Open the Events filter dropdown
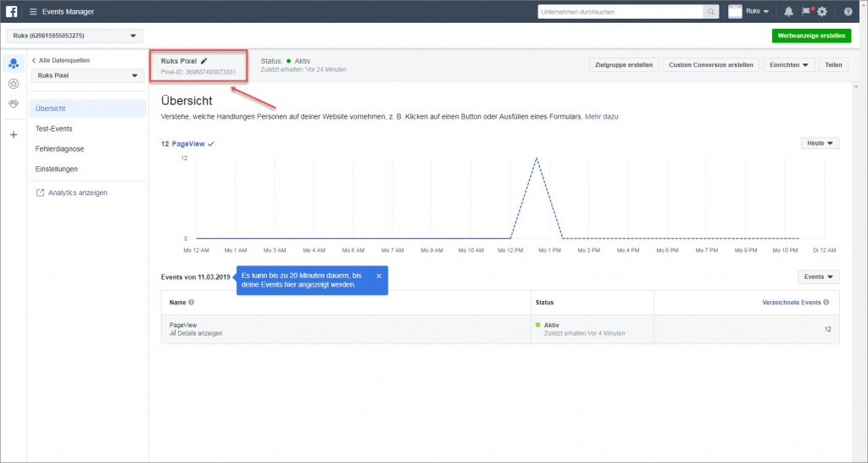This screenshot has height=463, width=868. click(x=818, y=277)
